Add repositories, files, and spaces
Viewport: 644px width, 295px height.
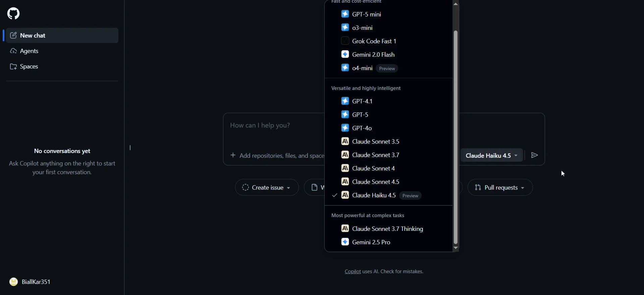278,155
